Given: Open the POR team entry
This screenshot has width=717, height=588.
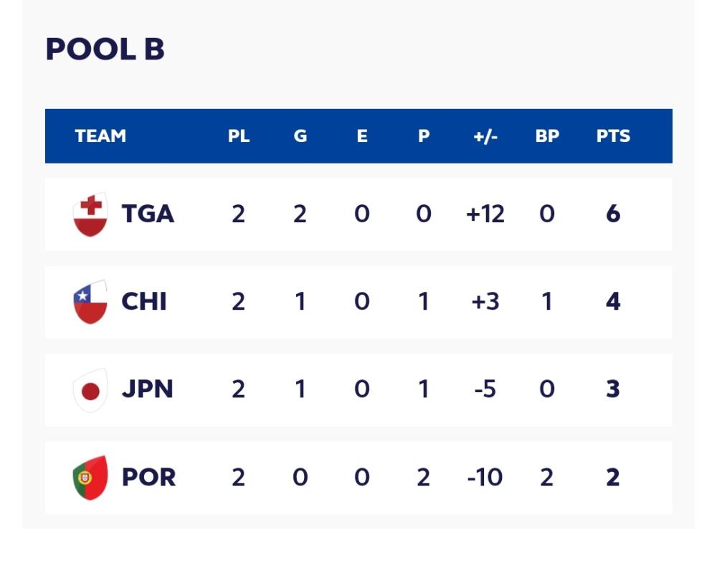Looking at the screenshot, I should pos(148,478).
